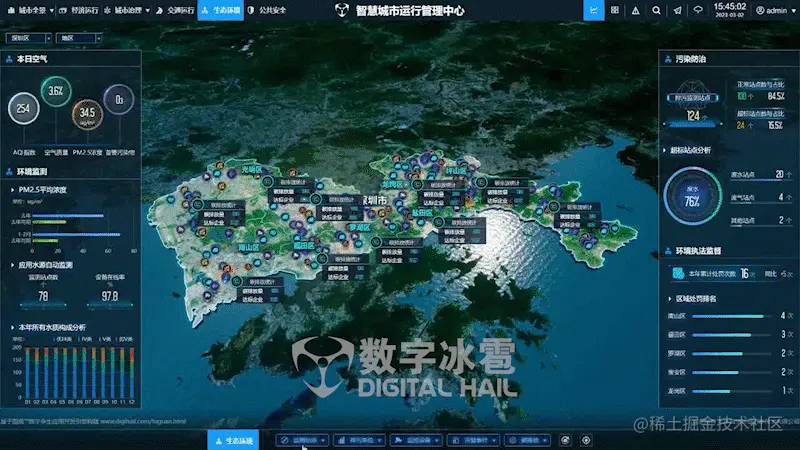Click the Digital Hail logo in title
This screenshot has height=450, width=800.
click(342, 10)
